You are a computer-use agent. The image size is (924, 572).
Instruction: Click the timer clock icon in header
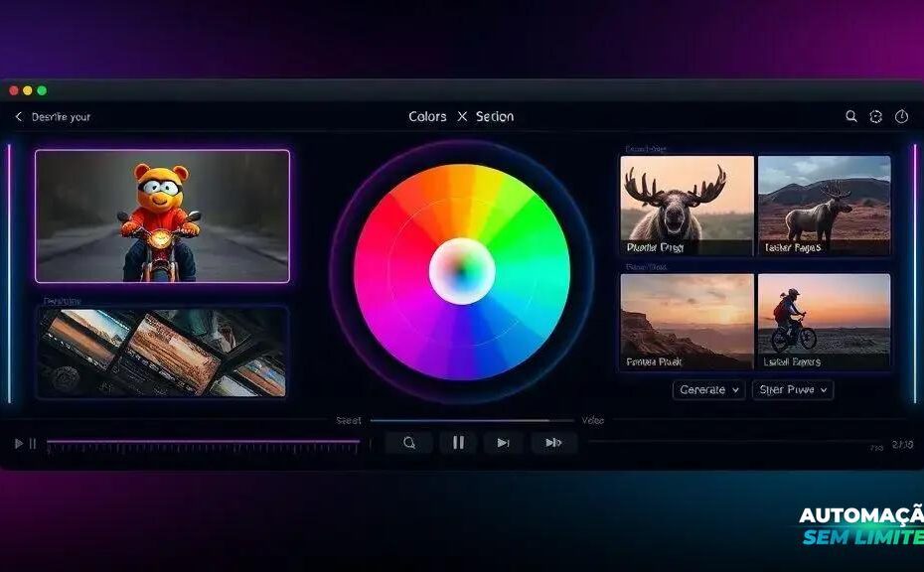click(901, 116)
